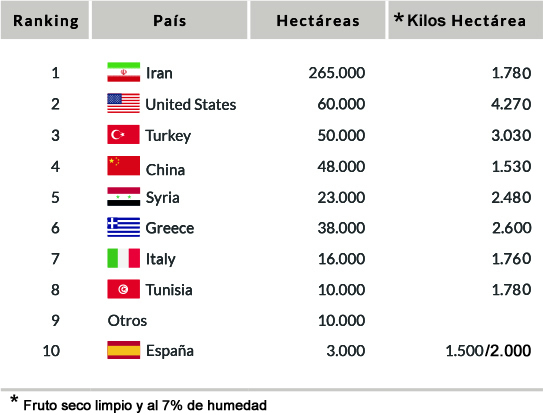543x415 pixels.
Task: Click the Greece country name
Action: (170, 228)
